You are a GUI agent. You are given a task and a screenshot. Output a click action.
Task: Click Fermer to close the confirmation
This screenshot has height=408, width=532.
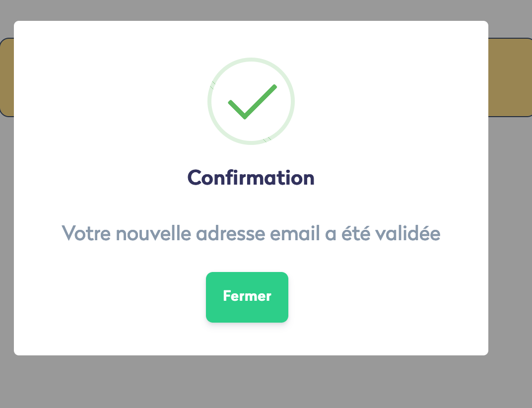click(247, 296)
